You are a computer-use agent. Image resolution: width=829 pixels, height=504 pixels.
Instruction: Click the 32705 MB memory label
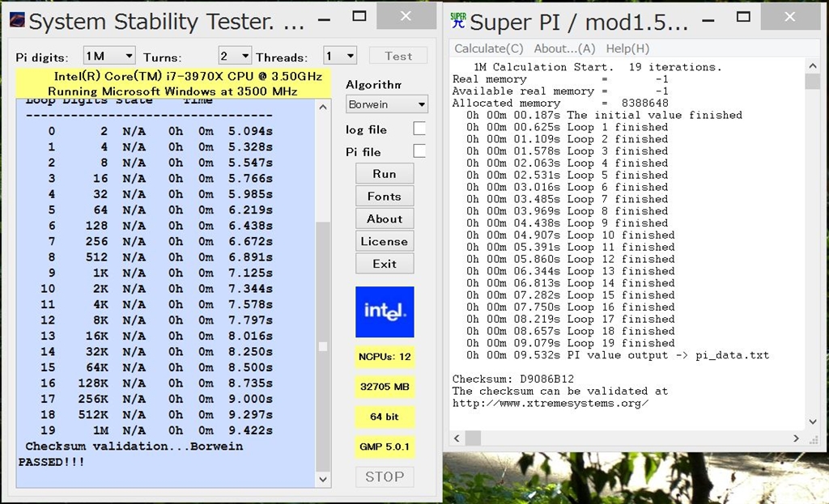(x=385, y=387)
